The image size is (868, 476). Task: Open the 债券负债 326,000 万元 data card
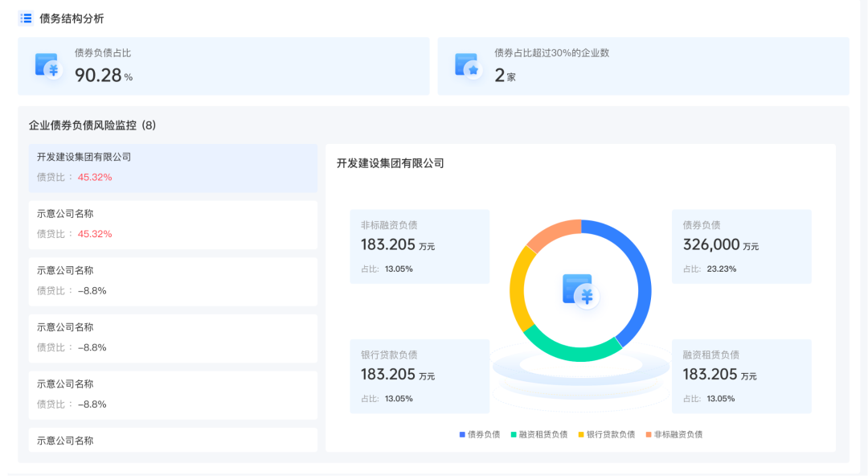[741, 247]
